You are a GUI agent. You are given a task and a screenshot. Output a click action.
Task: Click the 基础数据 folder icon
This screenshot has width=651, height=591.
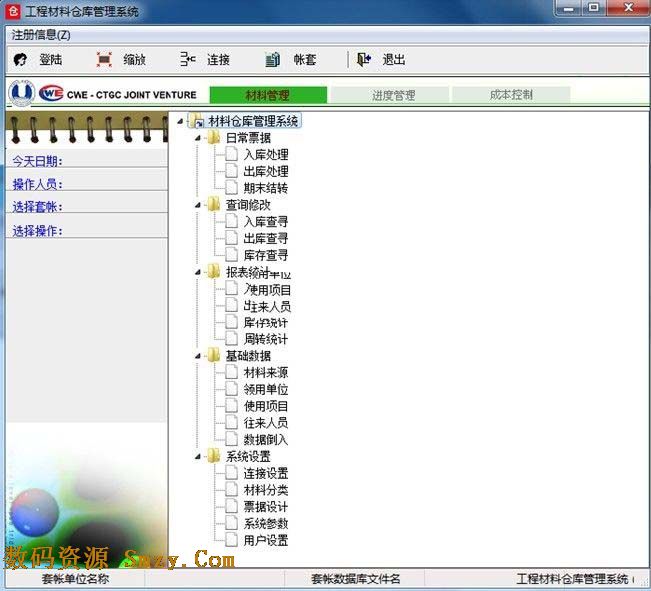pos(213,355)
